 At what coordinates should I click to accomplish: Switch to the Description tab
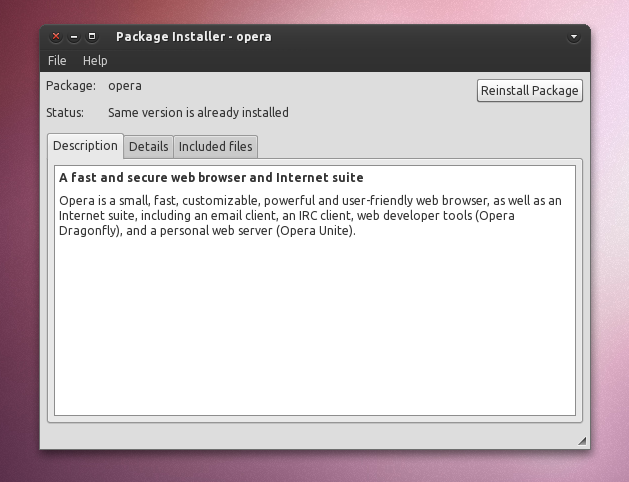point(85,146)
